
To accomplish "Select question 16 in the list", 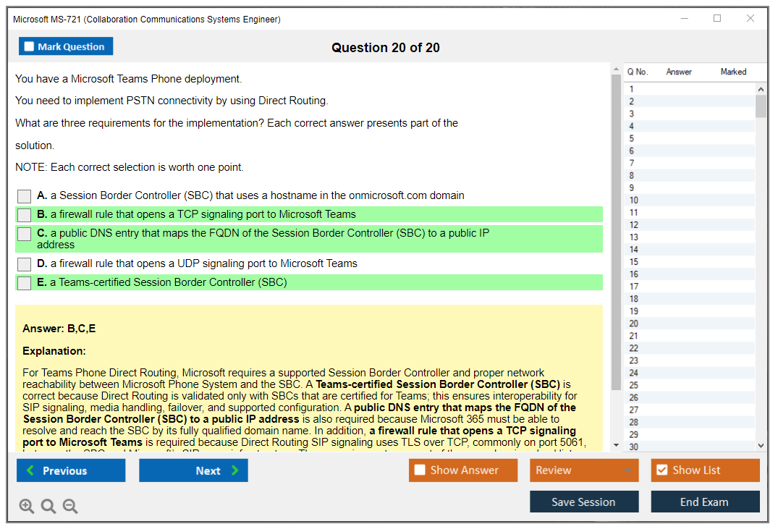I will pos(690,274).
